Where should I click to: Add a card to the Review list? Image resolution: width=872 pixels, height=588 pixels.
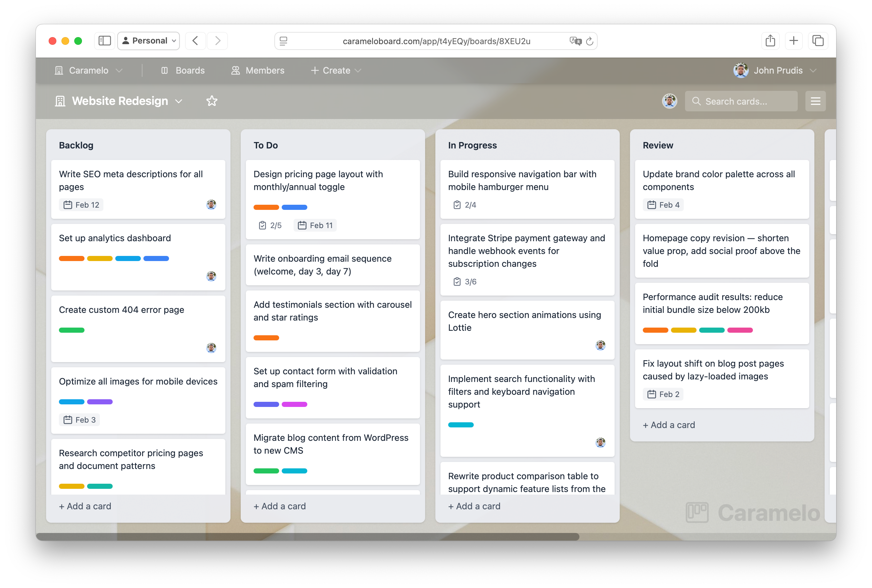point(668,425)
